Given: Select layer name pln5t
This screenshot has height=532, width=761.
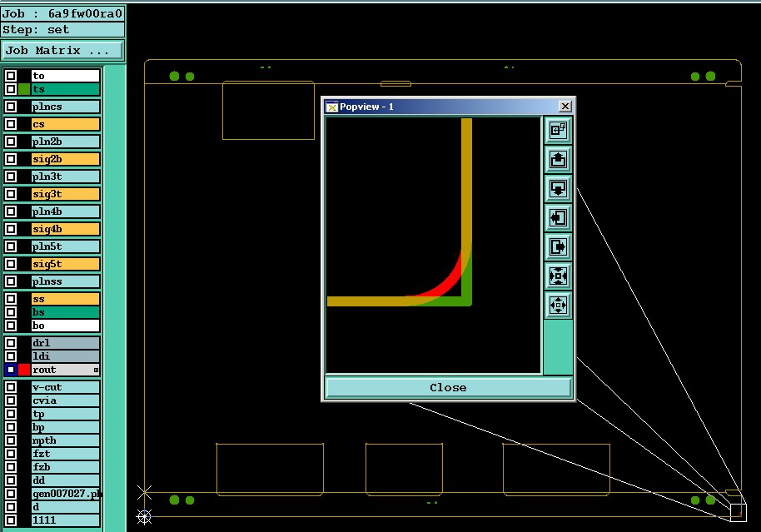Looking at the screenshot, I should point(66,246).
